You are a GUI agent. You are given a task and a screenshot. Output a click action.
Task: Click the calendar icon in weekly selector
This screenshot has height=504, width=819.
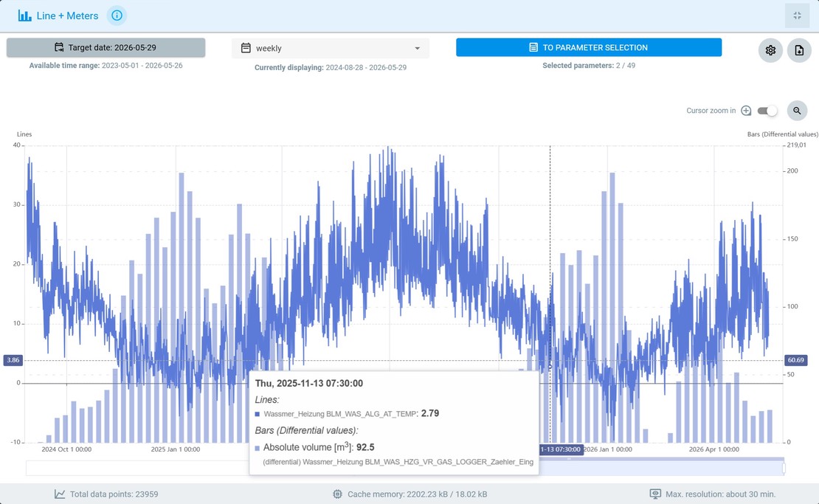[246, 48]
